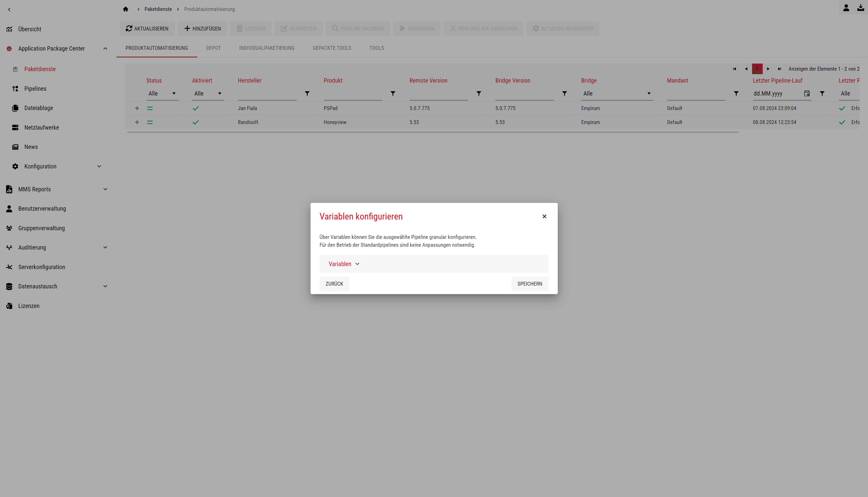Screen dimensions: 868x497
Task: Click Produkt filter input field
Action: pyautogui.click(x=353, y=94)
